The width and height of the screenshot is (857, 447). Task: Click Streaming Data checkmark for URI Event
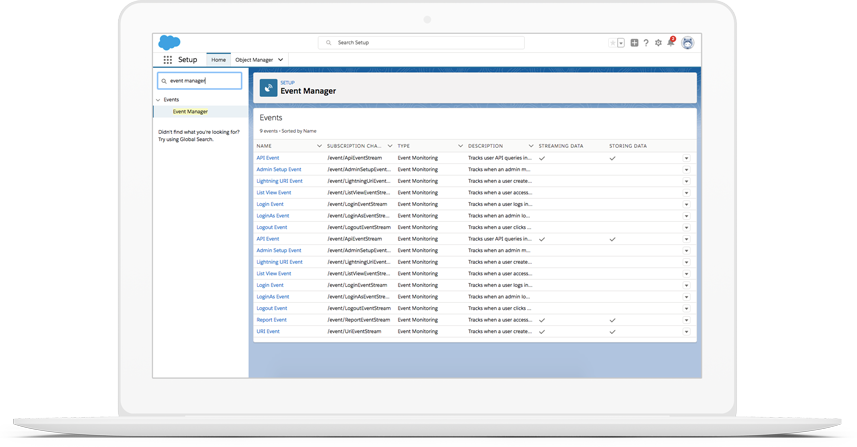[x=542, y=332]
